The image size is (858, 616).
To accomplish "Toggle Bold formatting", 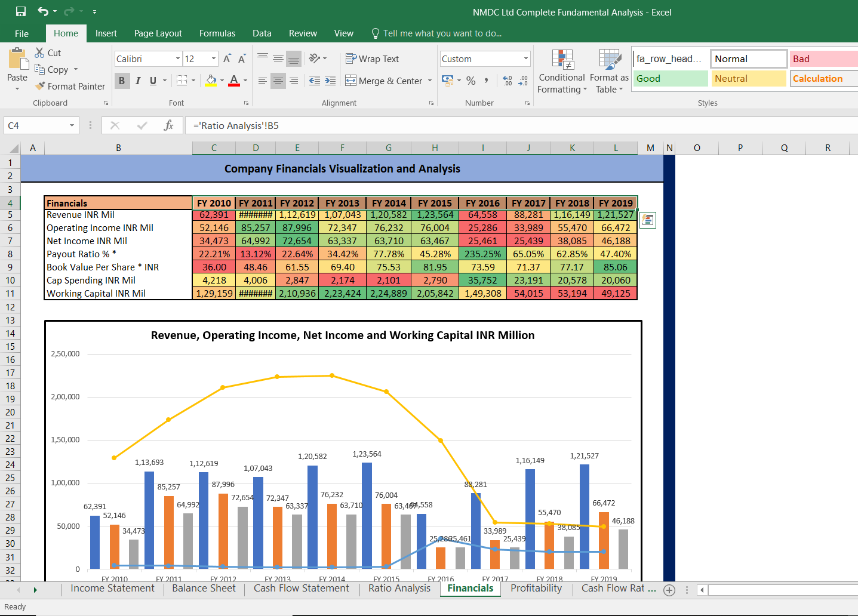I will (x=122, y=81).
